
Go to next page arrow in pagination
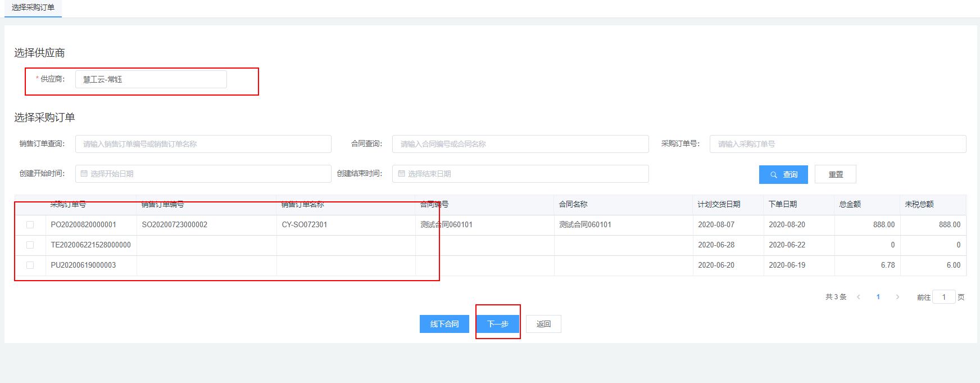point(897,297)
